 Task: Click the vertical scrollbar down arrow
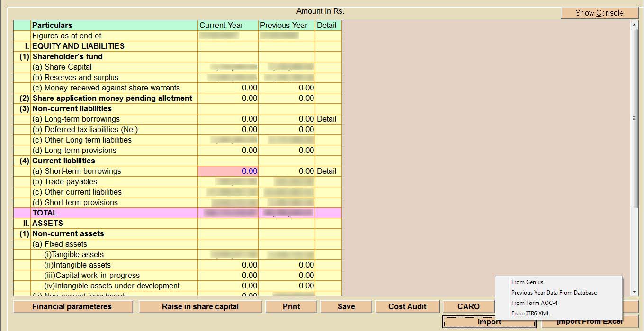click(635, 292)
